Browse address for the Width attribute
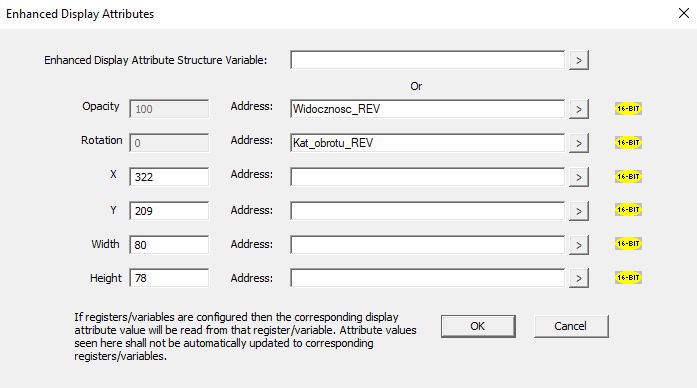 pos(579,245)
